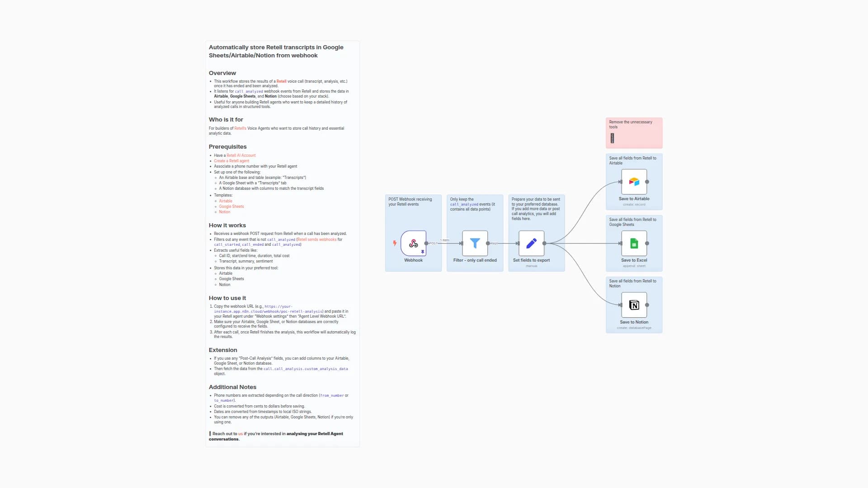This screenshot has width=868, height=488.
Task: Click the 'Additional Notes' heading
Action: pyautogui.click(x=232, y=387)
